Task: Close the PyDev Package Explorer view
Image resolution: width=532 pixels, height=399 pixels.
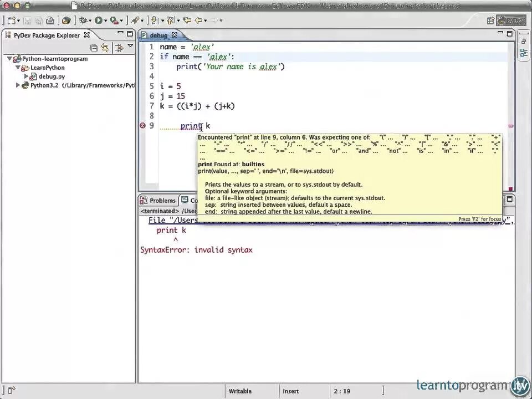Action: 87,35
